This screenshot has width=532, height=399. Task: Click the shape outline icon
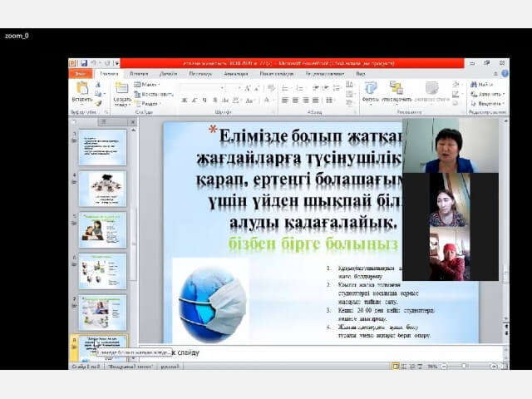click(456, 94)
